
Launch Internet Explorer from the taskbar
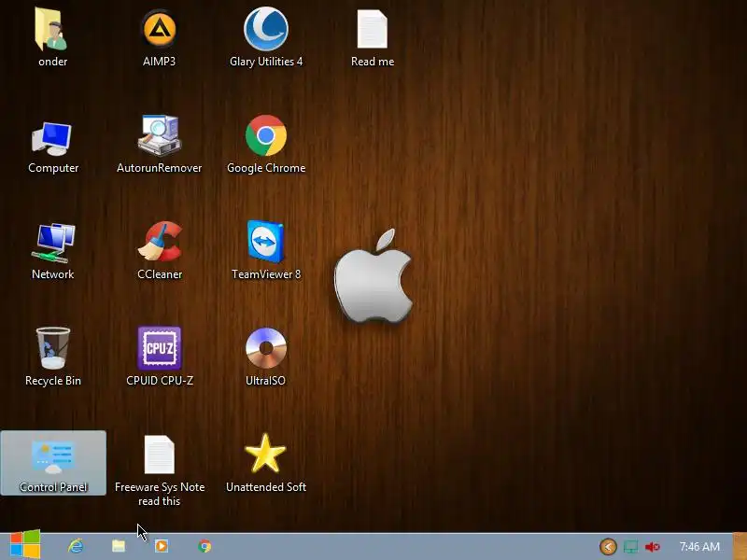pos(76,546)
